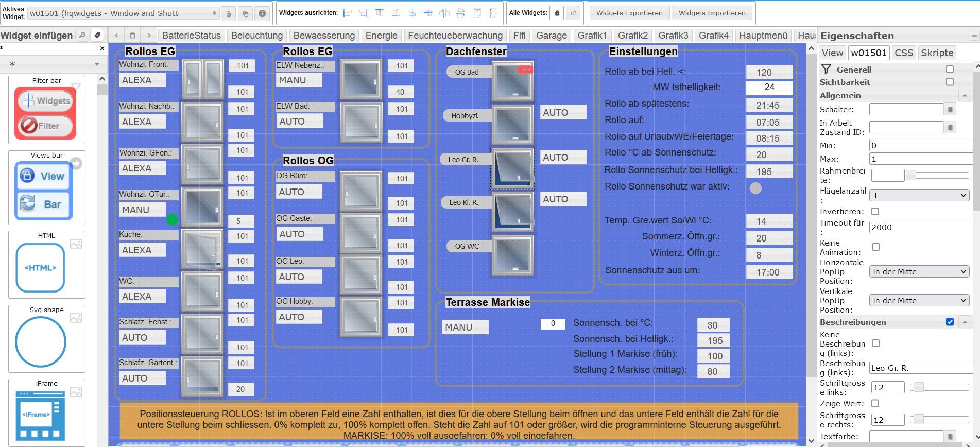The image size is (980, 447).
Task: Make selected widgets the same width
Action: pos(477,13)
